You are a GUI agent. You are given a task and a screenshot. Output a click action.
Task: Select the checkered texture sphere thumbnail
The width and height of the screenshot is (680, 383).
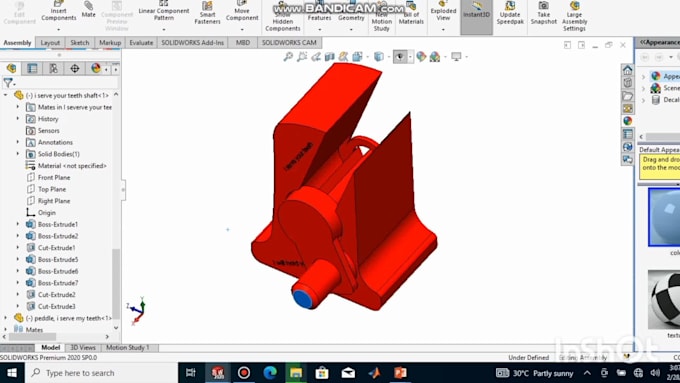click(x=664, y=299)
